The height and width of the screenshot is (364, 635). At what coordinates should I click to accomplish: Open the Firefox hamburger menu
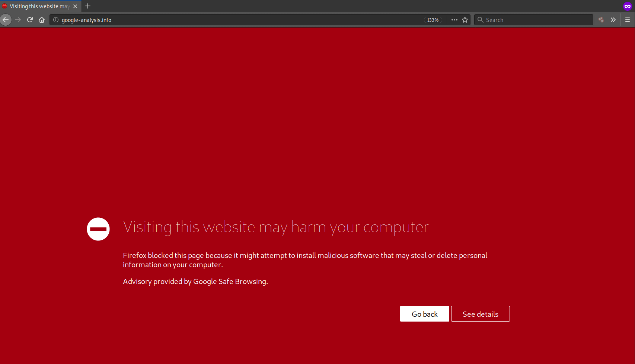pyautogui.click(x=628, y=20)
